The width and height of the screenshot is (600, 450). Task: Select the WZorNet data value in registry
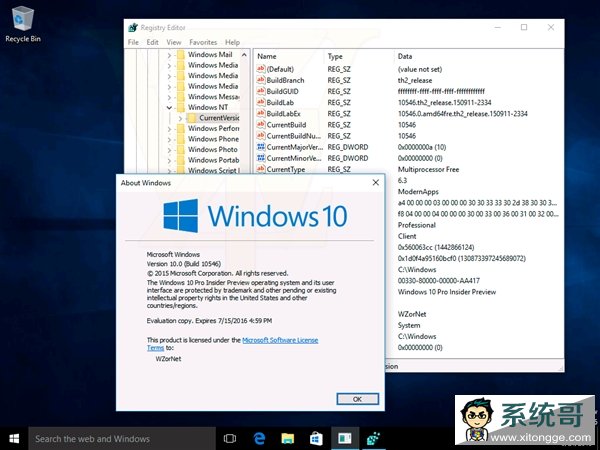coord(412,314)
